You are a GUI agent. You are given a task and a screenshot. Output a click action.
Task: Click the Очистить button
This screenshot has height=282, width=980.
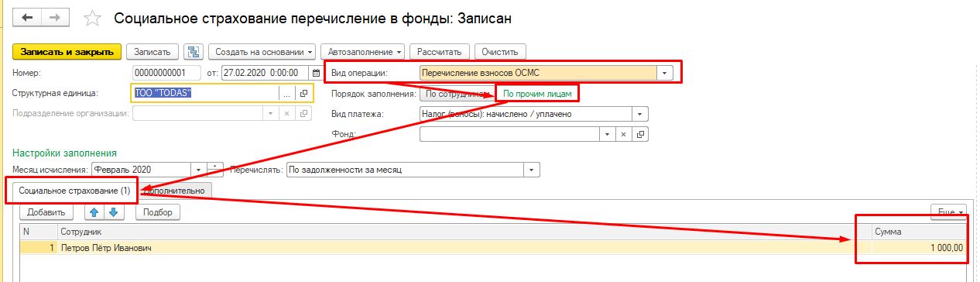click(499, 52)
